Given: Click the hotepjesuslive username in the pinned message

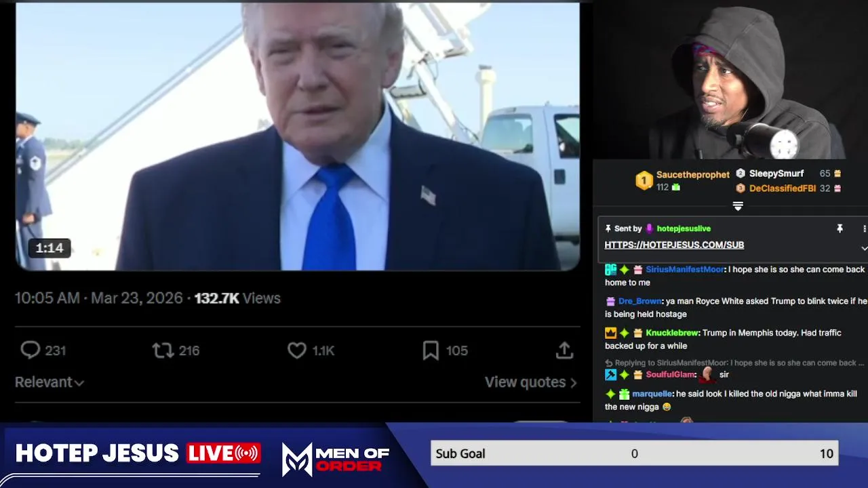Looking at the screenshot, I should tap(684, 228).
